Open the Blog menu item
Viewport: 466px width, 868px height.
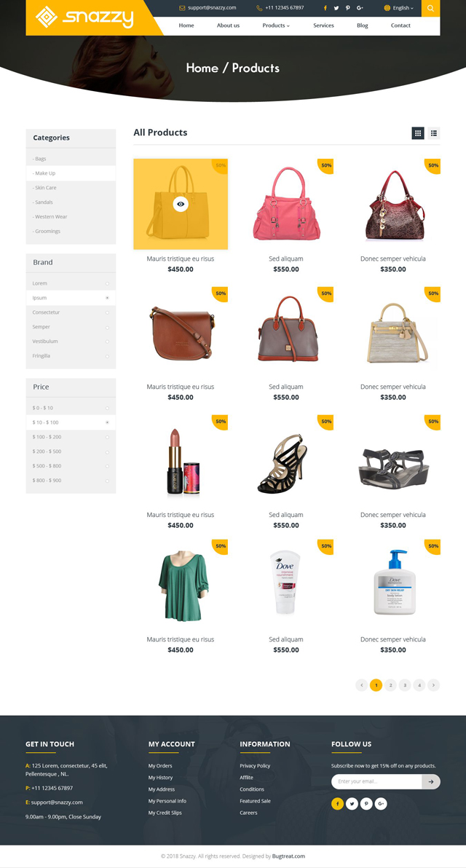[x=363, y=25]
